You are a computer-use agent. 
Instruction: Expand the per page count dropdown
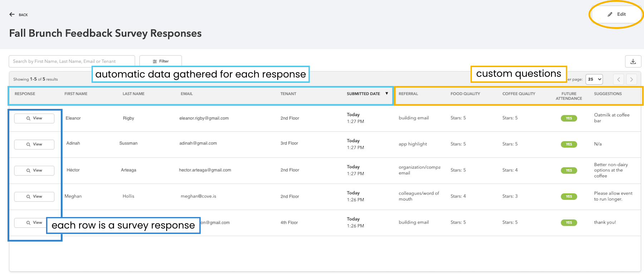pos(594,79)
